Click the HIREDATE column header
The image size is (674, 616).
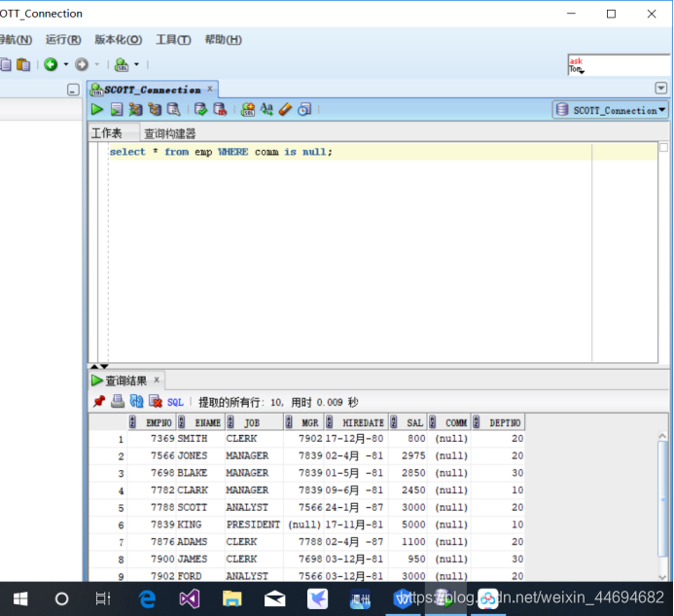point(356,422)
